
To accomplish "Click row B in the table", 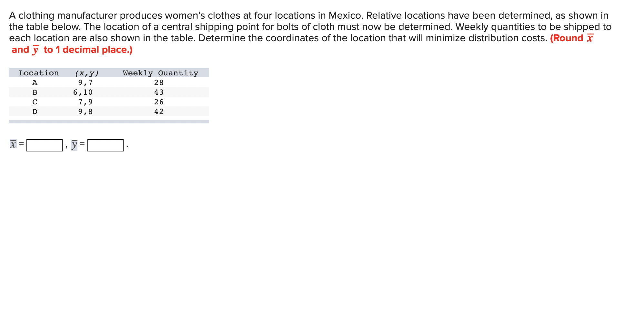I will pyautogui.click(x=35, y=92).
